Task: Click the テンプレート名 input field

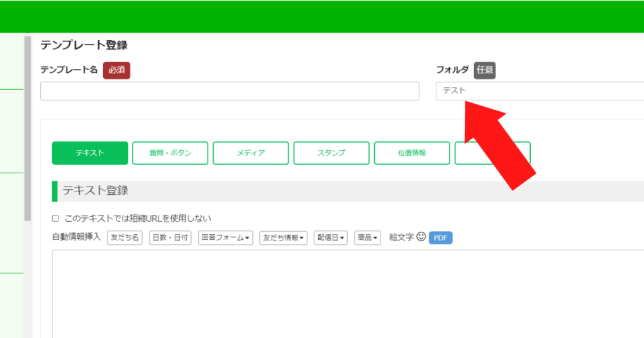Action: (x=230, y=90)
